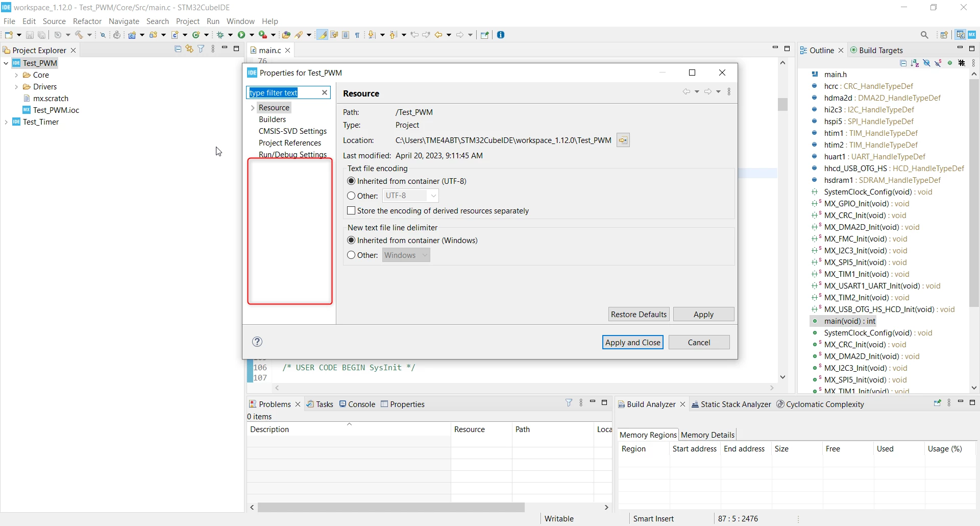Viewport: 980px width, 526px height.
Task: Click the Cancel button in Properties dialog
Action: (x=699, y=342)
